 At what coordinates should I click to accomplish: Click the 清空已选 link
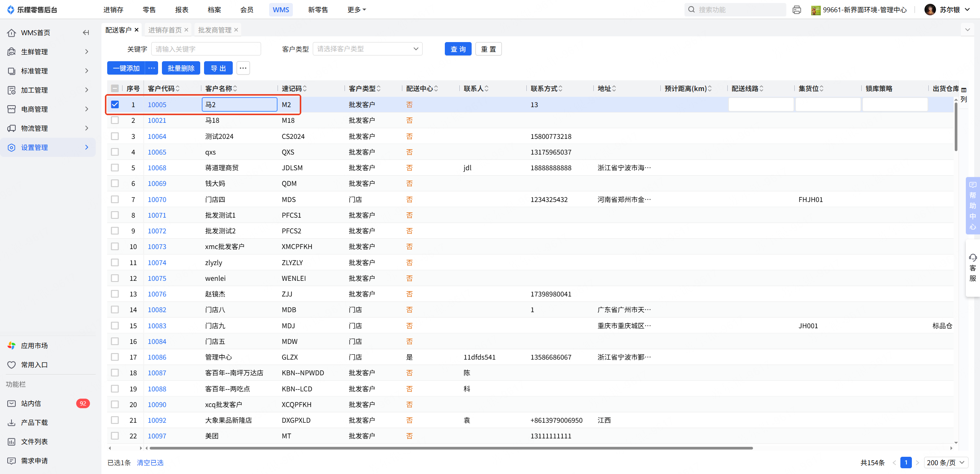click(150, 463)
